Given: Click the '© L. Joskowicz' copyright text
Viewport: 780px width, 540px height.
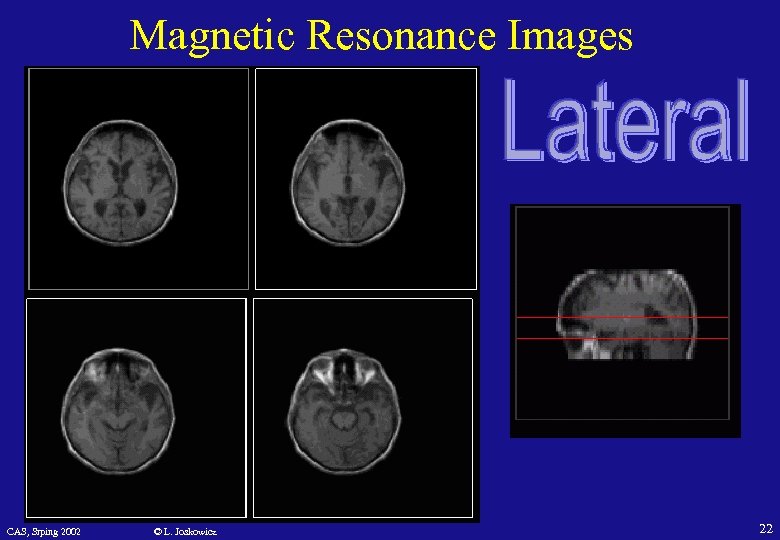Looking at the screenshot, I should [x=185, y=532].
